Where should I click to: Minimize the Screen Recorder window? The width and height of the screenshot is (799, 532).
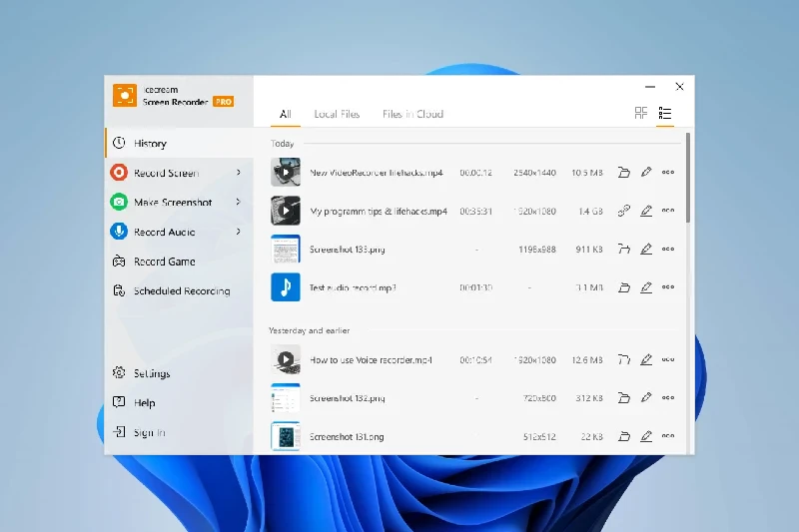650,87
